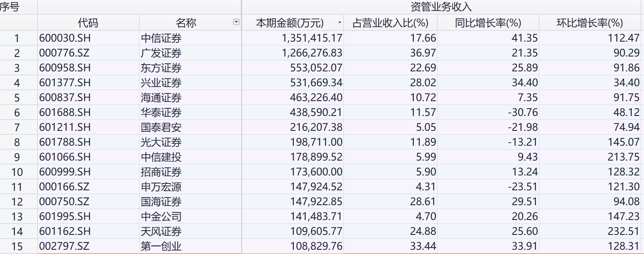644x254 pixels.
Task: Select the 中信证券 name cell
Action: pyautogui.click(x=190, y=38)
